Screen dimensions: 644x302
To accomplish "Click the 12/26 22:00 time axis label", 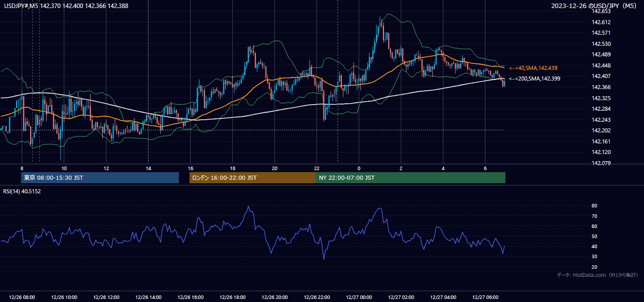I will [316, 297].
